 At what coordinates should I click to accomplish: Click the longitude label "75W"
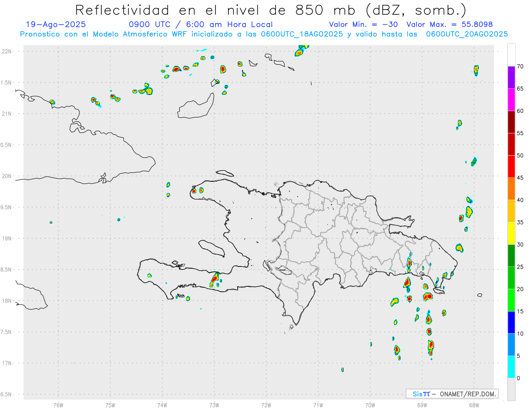point(110,405)
